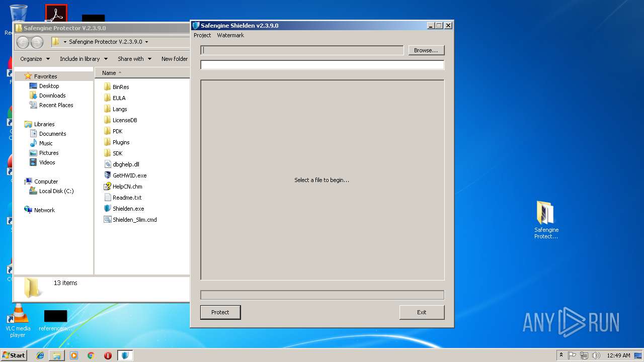Click the Shielden progress bar
The width and height of the screenshot is (644, 362).
tap(322, 295)
